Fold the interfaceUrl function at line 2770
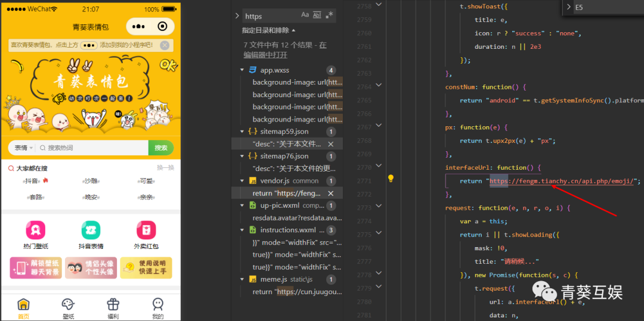Screen dimensions: 644x321 (378, 166)
